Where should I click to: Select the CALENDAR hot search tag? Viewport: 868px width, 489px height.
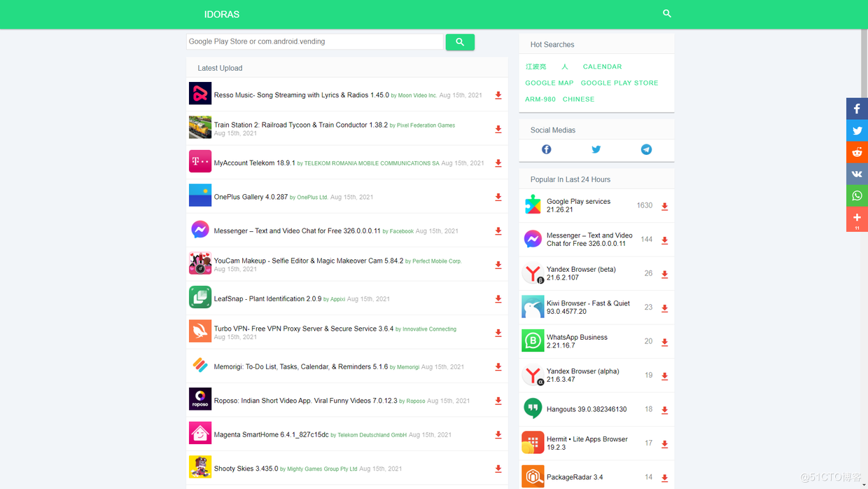pyautogui.click(x=602, y=67)
